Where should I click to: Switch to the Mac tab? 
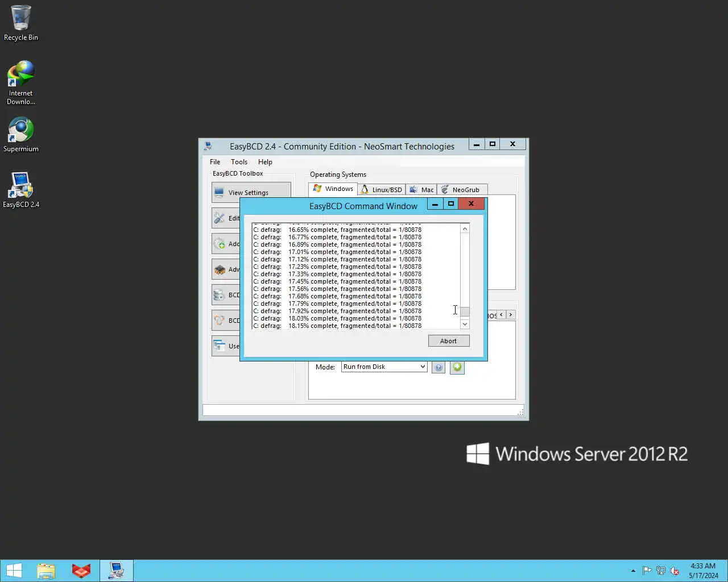[x=421, y=189]
